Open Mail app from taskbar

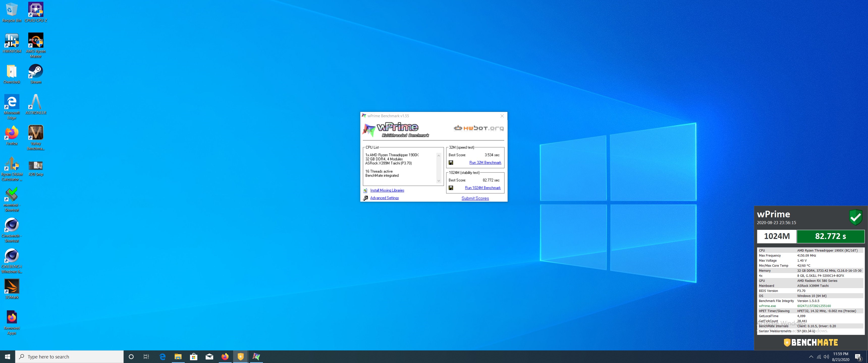[209, 357]
